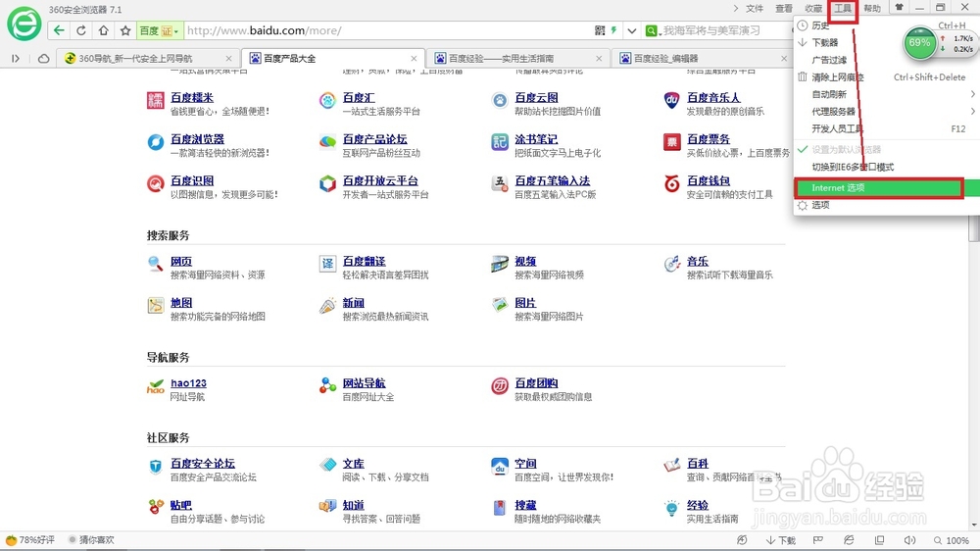Click the 百度开放云平台 hexagon icon
Image resolution: width=980 pixels, height=551 pixels.
pyautogui.click(x=327, y=183)
